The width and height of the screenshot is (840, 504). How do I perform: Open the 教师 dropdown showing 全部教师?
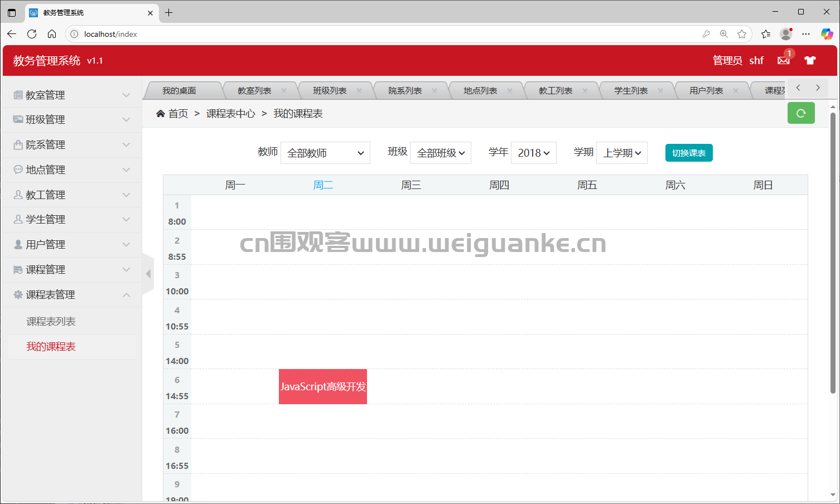[x=325, y=153]
